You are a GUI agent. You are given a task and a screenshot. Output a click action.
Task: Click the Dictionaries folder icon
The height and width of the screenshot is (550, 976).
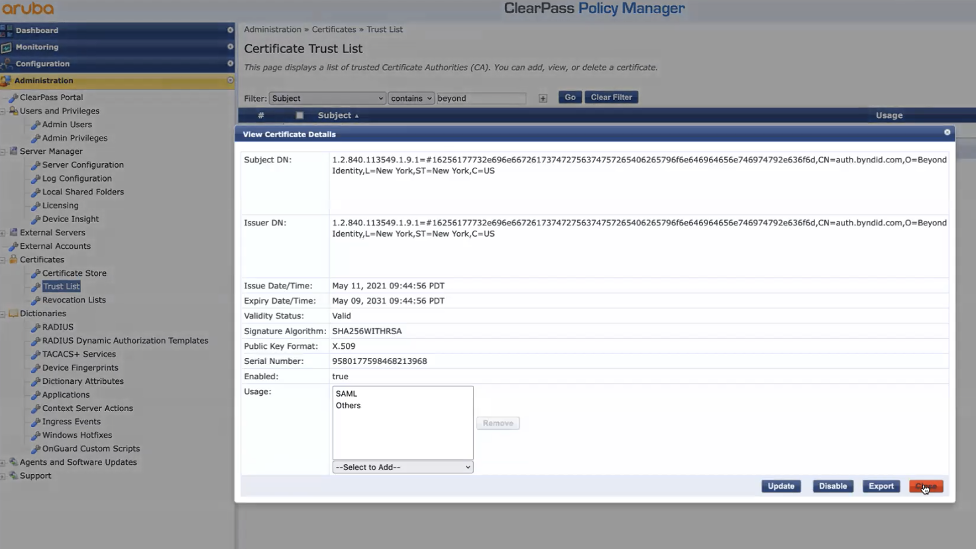pos(13,314)
